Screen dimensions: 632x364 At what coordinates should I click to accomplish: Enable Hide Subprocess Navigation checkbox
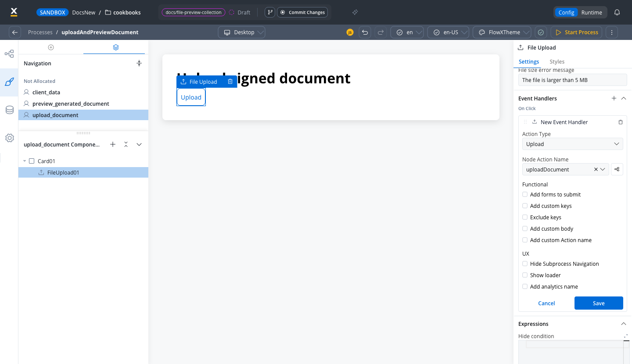[525, 264]
